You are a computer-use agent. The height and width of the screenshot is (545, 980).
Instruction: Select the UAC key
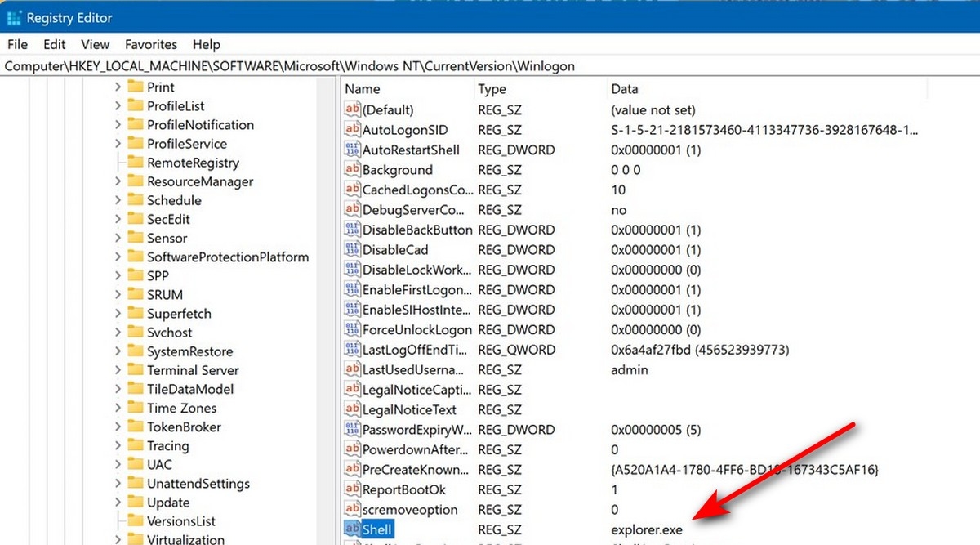pos(159,464)
